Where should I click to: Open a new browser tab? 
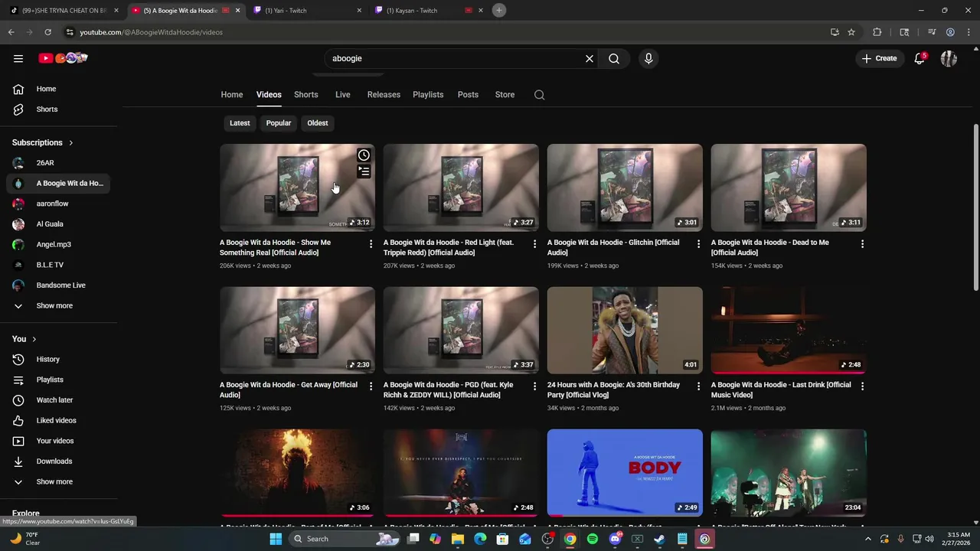pos(499,10)
